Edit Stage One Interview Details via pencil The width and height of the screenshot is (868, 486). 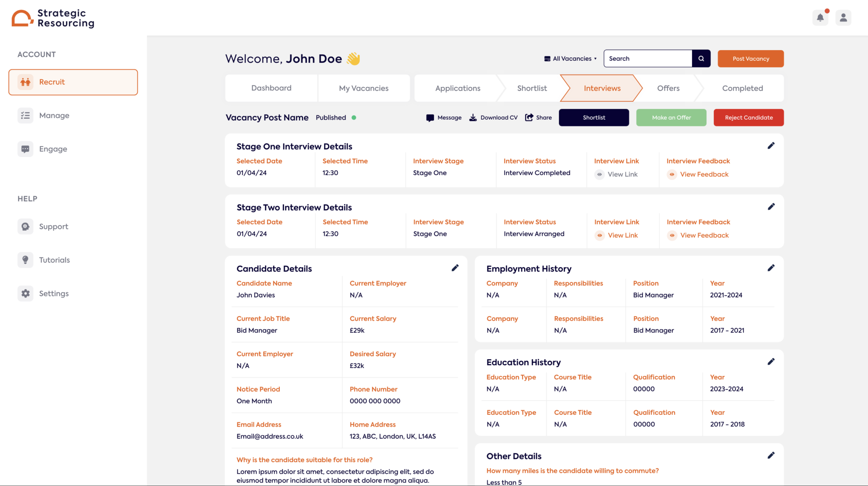coord(771,145)
